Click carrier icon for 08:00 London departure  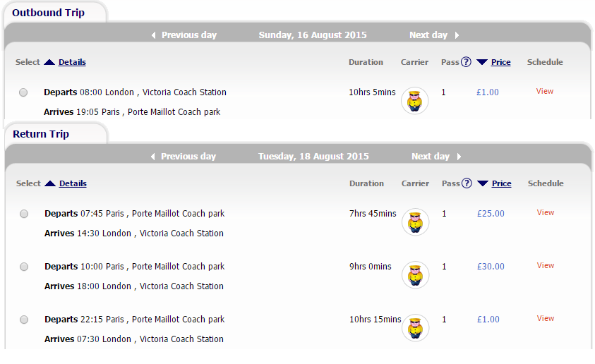point(414,100)
